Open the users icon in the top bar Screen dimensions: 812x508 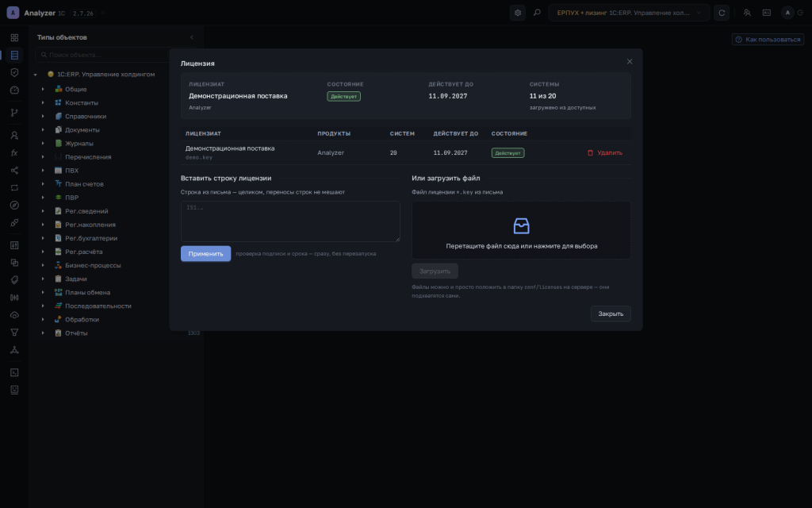click(x=747, y=13)
